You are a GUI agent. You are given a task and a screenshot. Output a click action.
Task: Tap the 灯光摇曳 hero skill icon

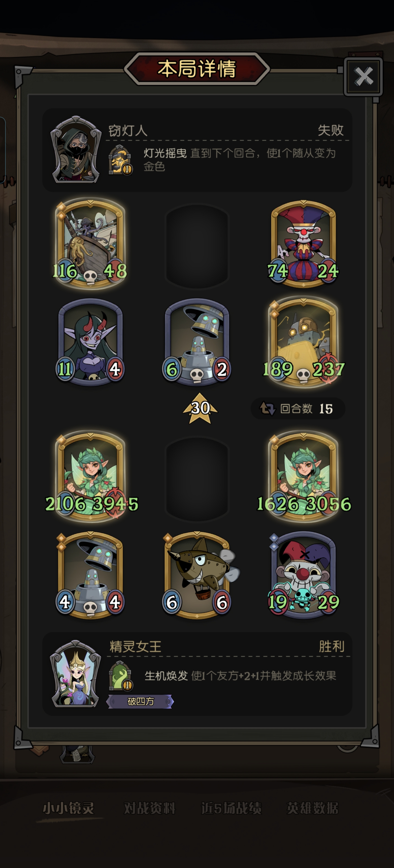pyautogui.click(x=120, y=160)
